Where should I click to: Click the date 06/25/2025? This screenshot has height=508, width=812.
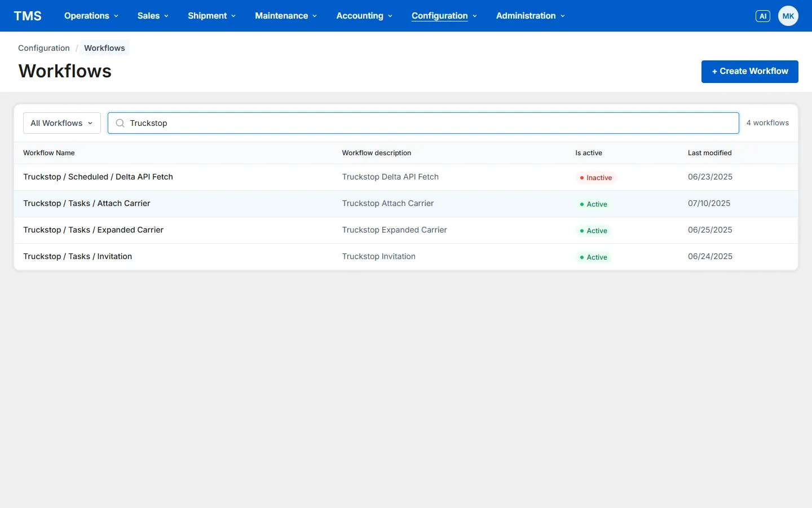coord(710,230)
